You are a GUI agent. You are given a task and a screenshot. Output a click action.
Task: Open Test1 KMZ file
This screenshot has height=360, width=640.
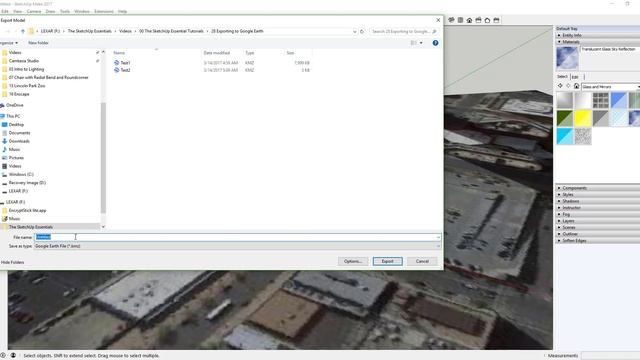[125, 63]
